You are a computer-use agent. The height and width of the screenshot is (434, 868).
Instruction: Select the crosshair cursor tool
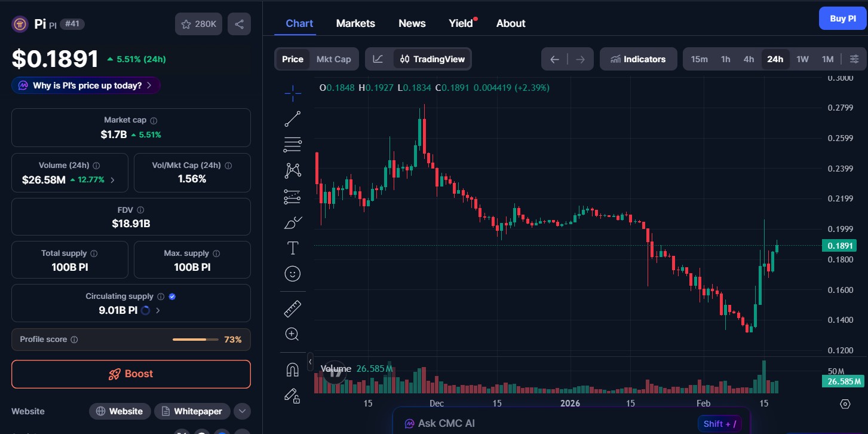coord(292,93)
